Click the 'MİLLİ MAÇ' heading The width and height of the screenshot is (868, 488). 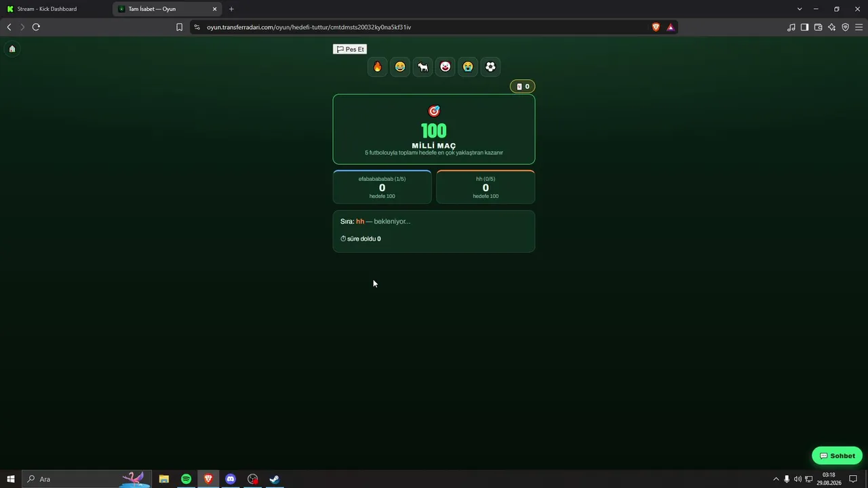coord(434,146)
